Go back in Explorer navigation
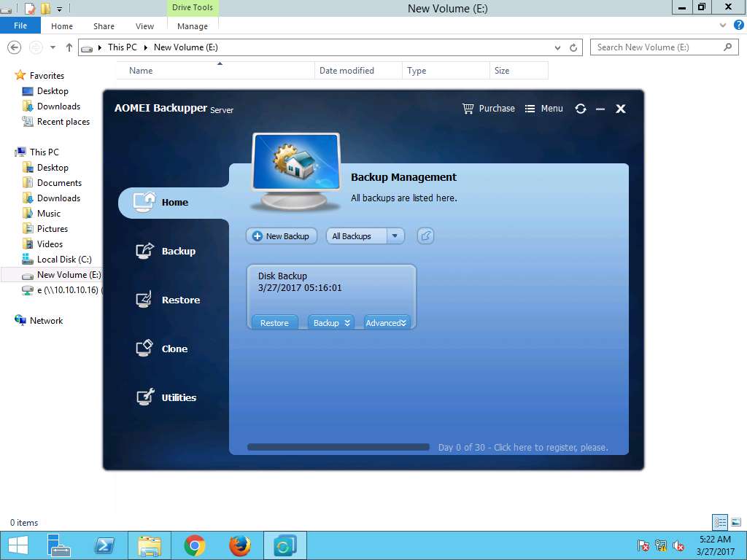The image size is (747, 560). tap(15, 47)
